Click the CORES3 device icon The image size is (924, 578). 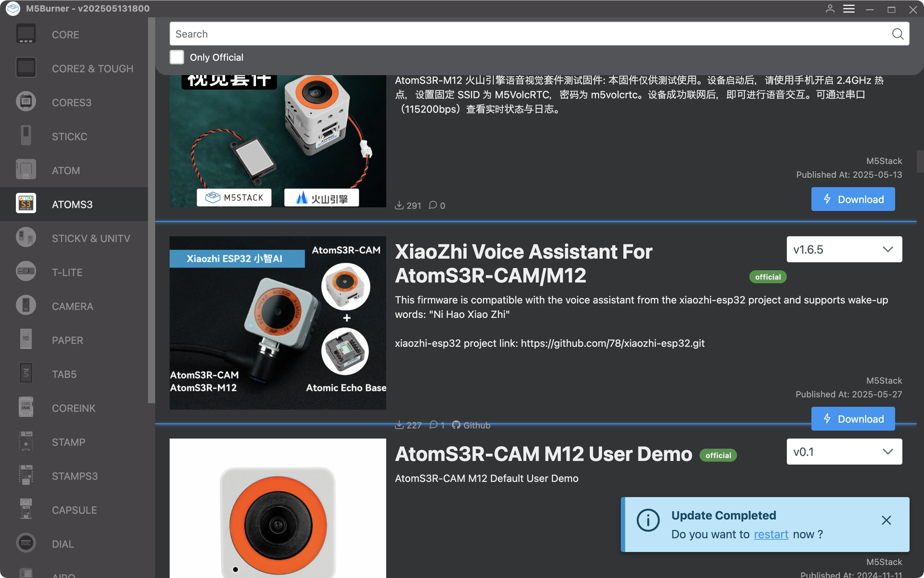[26, 102]
